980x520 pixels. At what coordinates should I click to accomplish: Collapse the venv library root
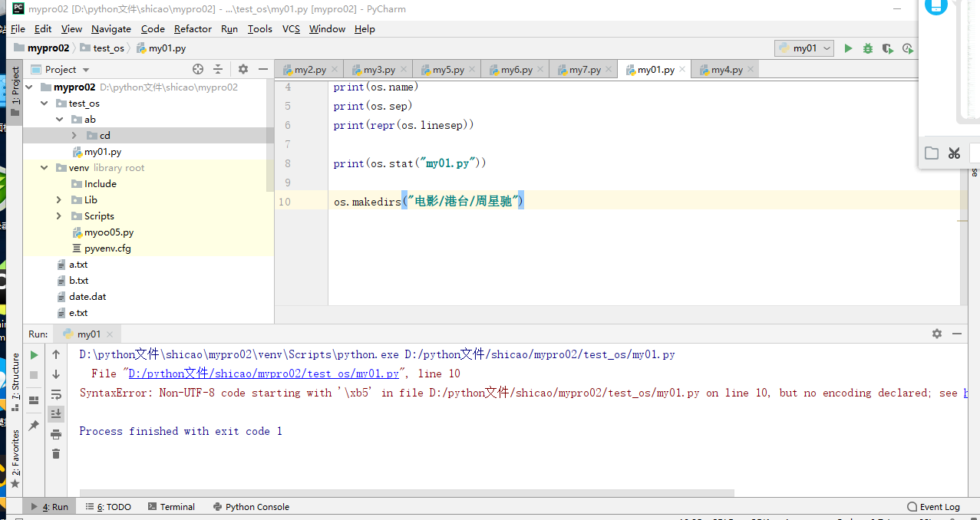(45, 168)
